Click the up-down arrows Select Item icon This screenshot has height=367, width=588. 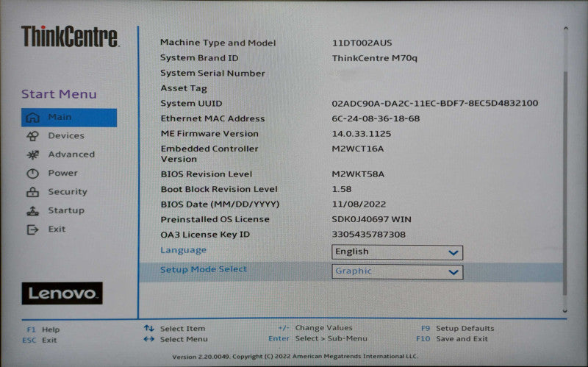pyautogui.click(x=149, y=328)
